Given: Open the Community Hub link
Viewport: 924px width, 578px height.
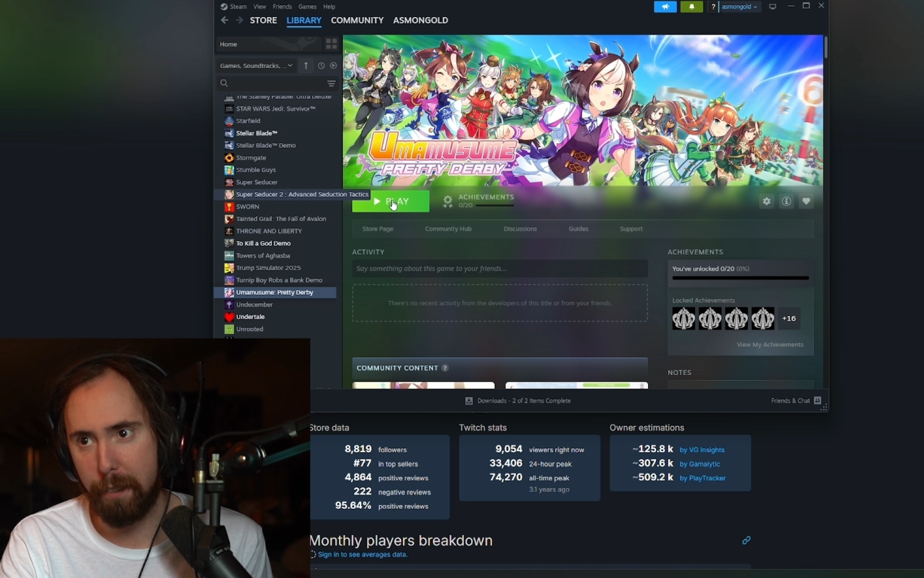Looking at the screenshot, I should click(x=448, y=229).
